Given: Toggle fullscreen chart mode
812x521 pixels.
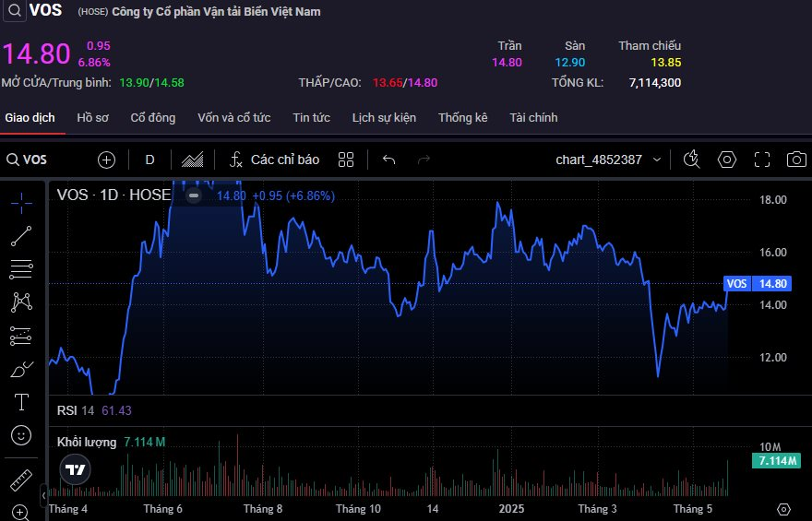Looking at the screenshot, I should tap(762, 160).
